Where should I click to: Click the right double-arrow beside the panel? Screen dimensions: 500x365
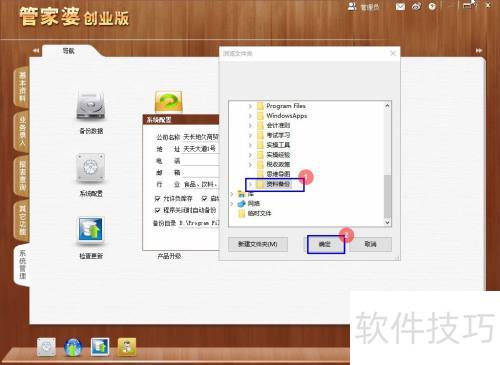479,51
